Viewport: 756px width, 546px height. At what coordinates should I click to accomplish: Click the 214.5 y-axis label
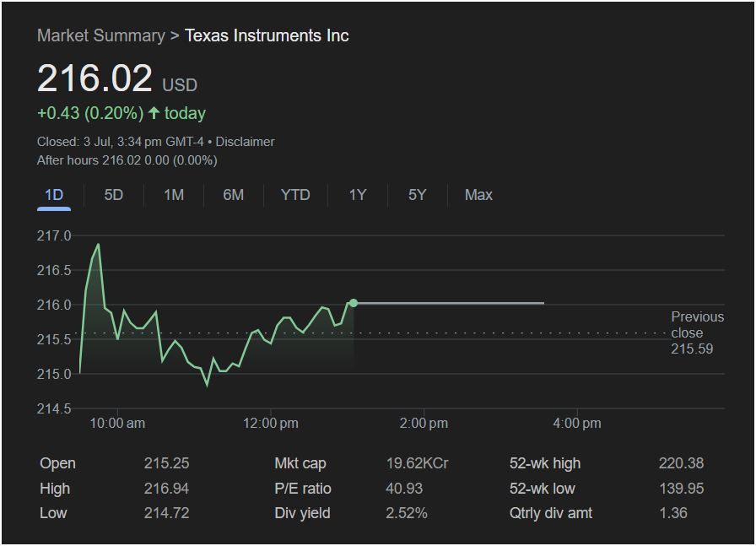pos(54,409)
